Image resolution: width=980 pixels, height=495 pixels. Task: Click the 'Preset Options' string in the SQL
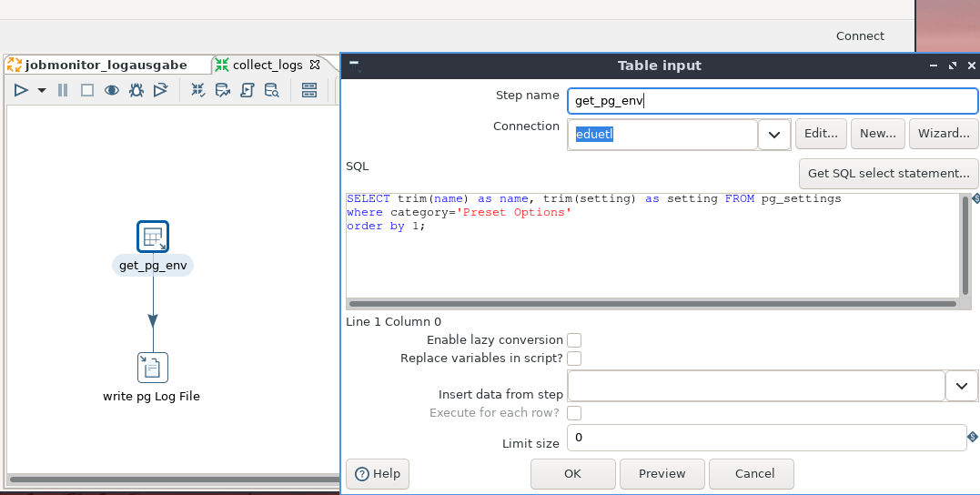click(514, 213)
